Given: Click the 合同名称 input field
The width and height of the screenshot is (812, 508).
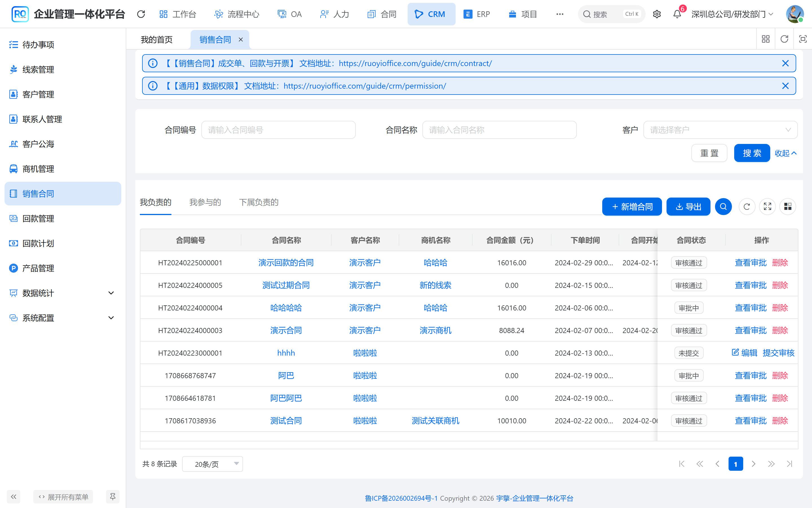Looking at the screenshot, I should [499, 130].
